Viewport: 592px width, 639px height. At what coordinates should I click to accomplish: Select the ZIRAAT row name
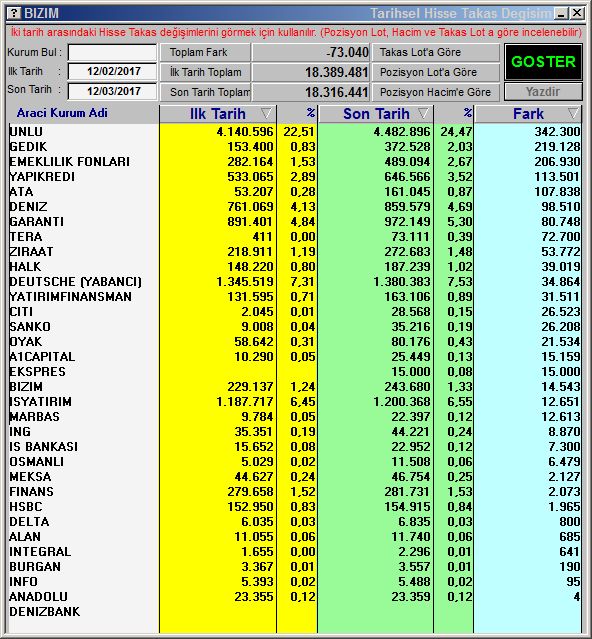tap(31, 251)
